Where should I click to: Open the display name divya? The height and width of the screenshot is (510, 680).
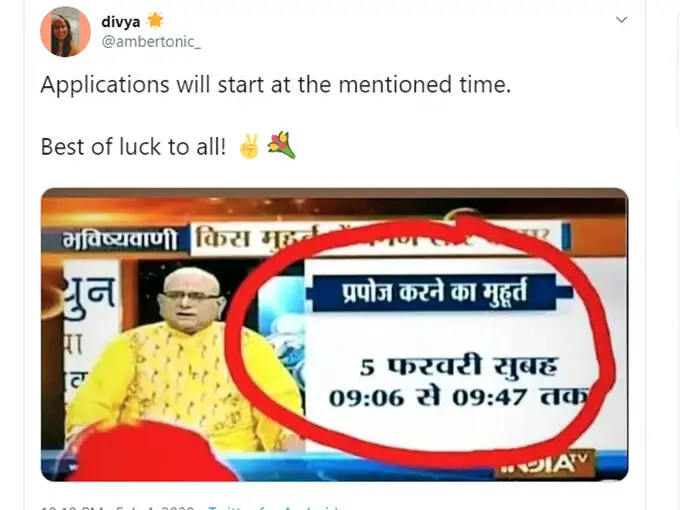[x=121, y=22]
